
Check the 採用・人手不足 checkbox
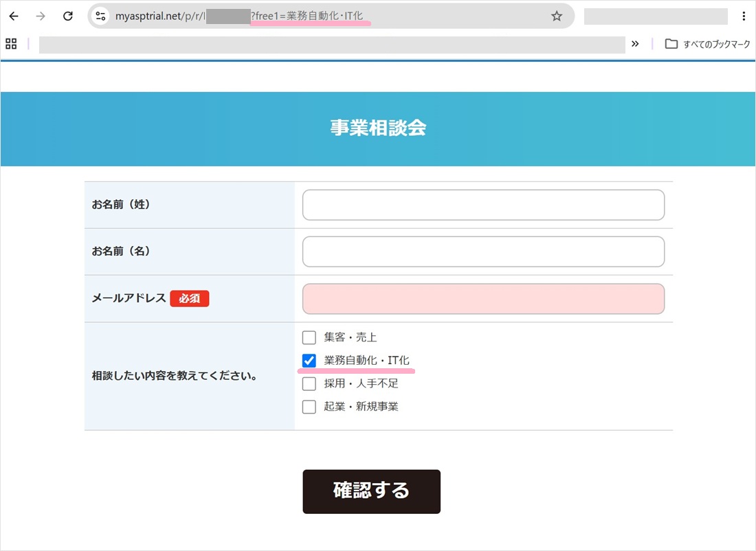pyautogui.click(x=309, y=384)
